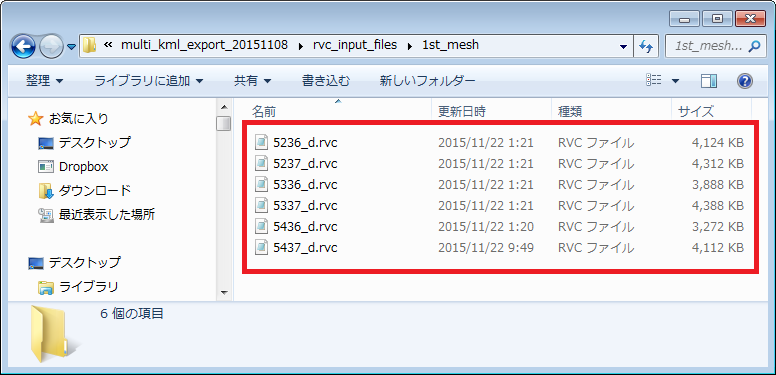
Task: Select the 5437_d.rvc file icon
Action: (x=261, y=247)
